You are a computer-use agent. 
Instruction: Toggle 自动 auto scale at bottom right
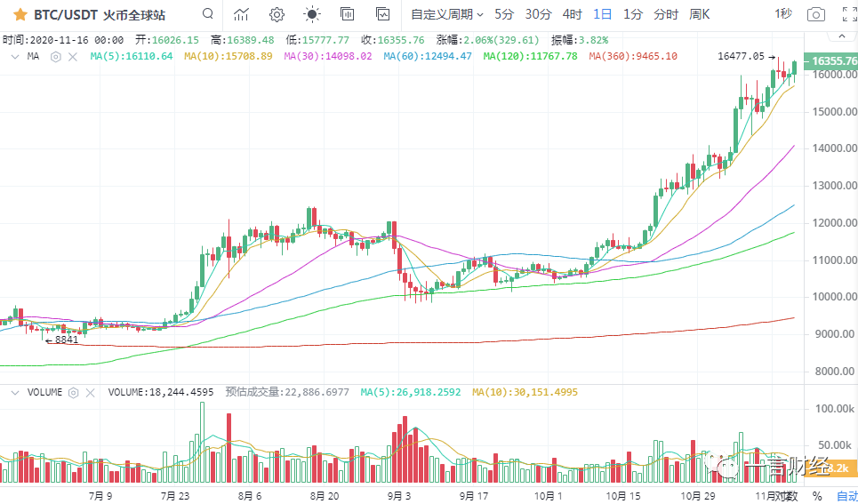click(x=846, y=495)
